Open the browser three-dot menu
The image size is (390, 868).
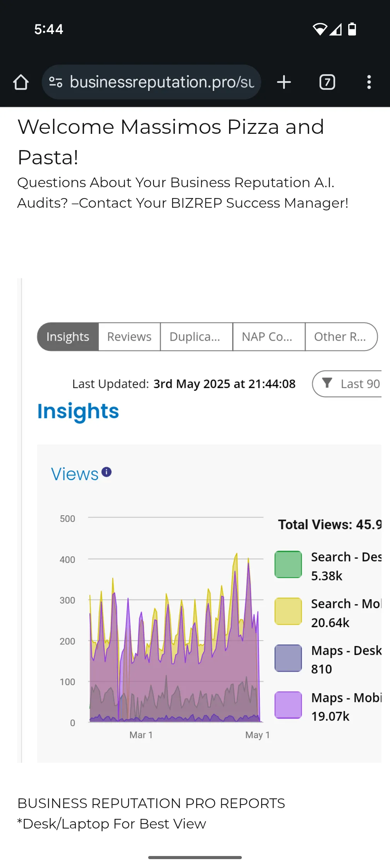(x=369, y=82)
